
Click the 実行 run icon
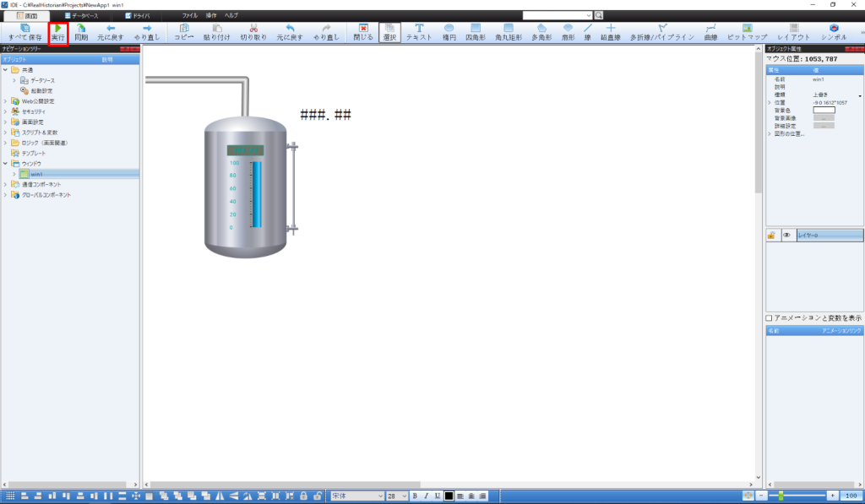58,32
